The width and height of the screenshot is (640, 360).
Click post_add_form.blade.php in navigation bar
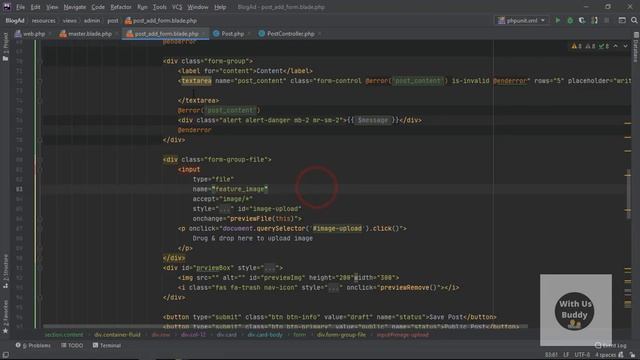point(161,20)
